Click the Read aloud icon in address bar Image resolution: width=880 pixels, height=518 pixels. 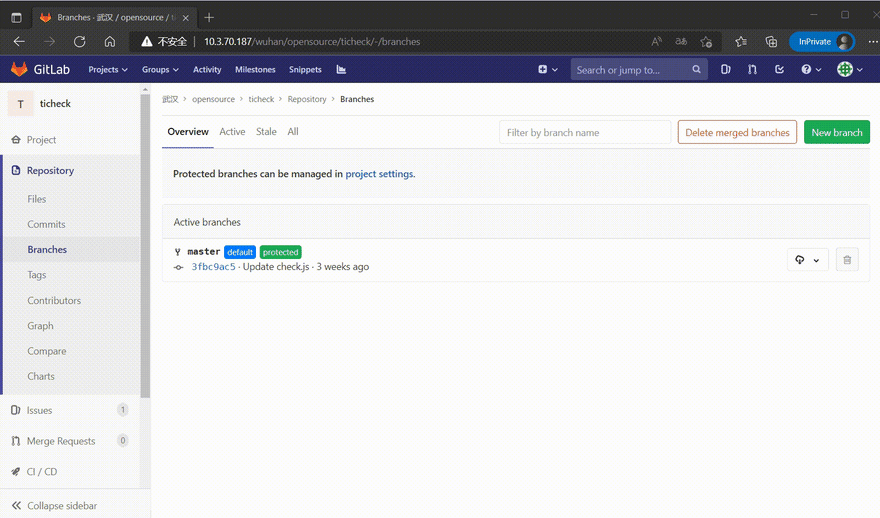(x=656, y=42)
